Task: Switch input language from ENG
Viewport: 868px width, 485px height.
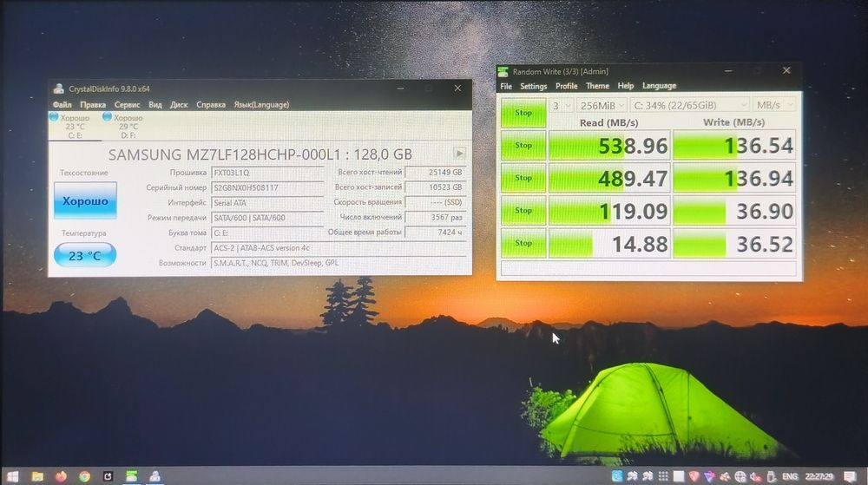Action: (790, 476)
